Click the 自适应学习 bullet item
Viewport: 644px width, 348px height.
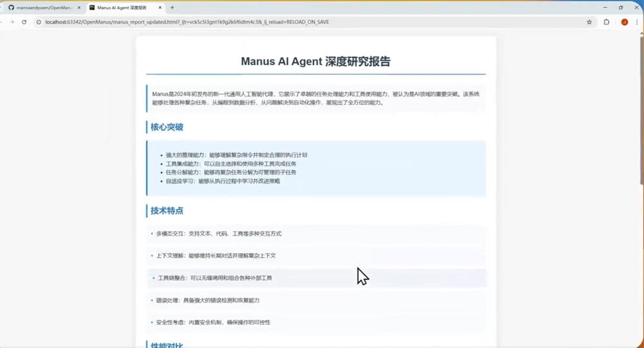[x=223, y=181]
